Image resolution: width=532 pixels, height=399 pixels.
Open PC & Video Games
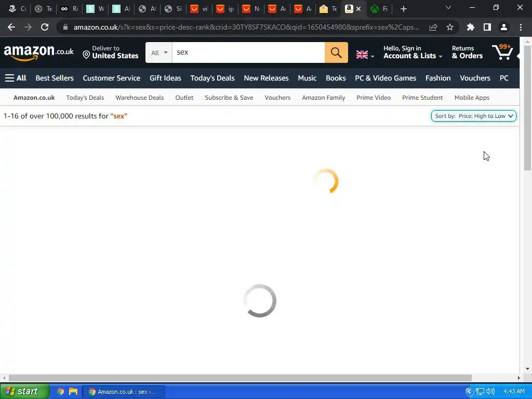385,78
